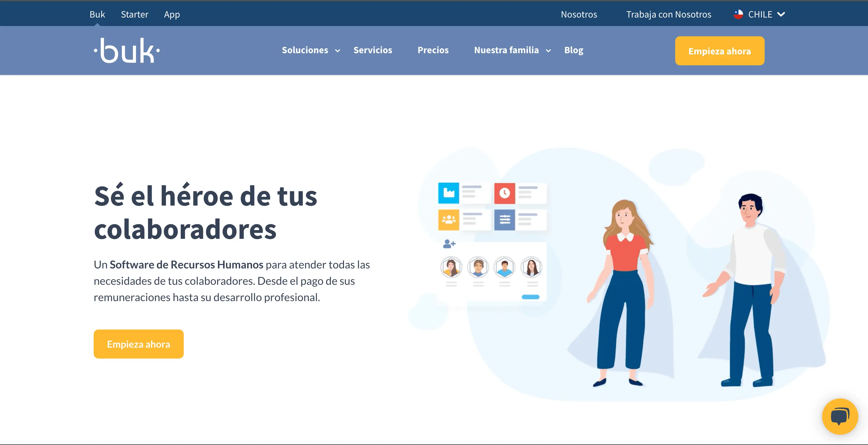Click the blue chart icon tile
Image resolution: width=868 pixels, height=445 pixels.
point(449,193)
